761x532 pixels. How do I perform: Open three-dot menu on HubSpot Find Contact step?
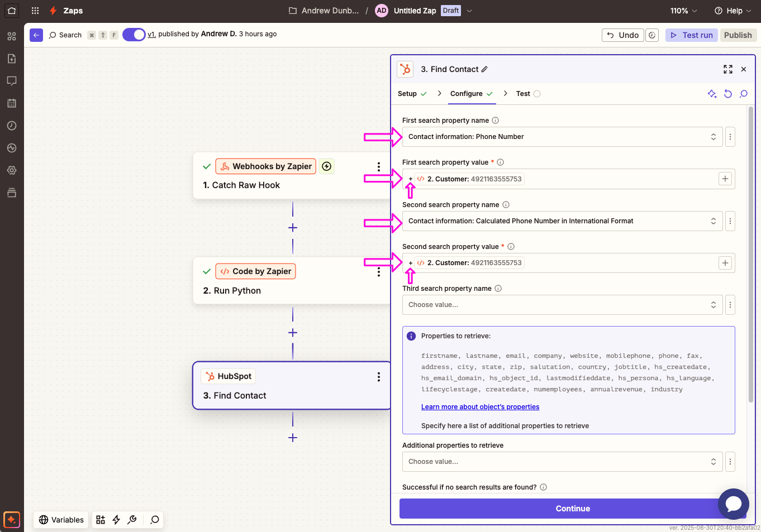[379, 377]
